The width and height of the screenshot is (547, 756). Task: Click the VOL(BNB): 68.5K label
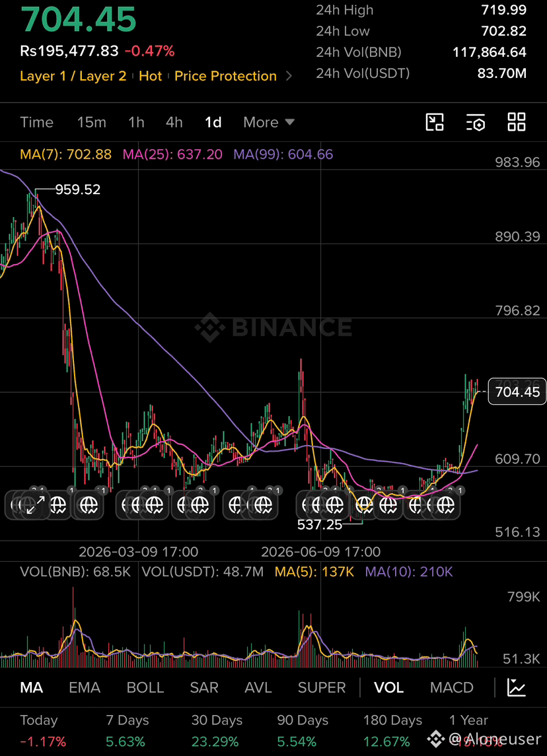pos(75,572)
